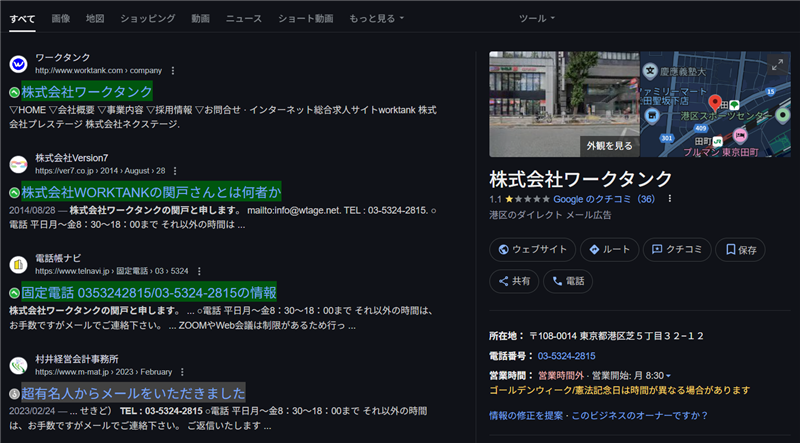The image size is (800, 443).
Task: Open three-dot menu for worktank.com result
Action: coord(173,70)
